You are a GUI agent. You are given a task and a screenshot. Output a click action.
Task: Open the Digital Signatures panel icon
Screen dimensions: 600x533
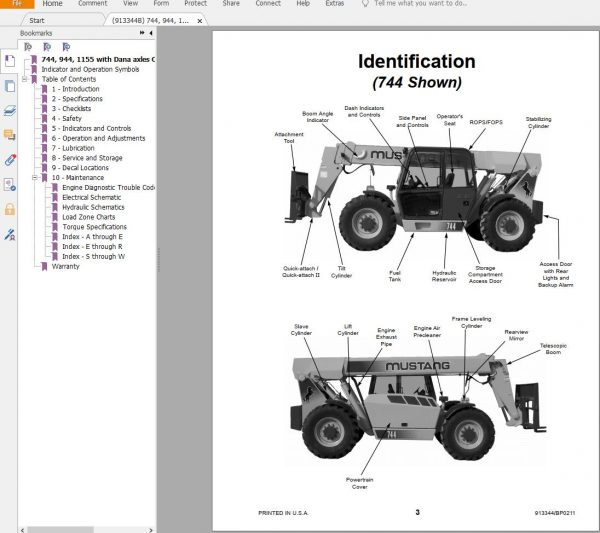click(9, 234)
